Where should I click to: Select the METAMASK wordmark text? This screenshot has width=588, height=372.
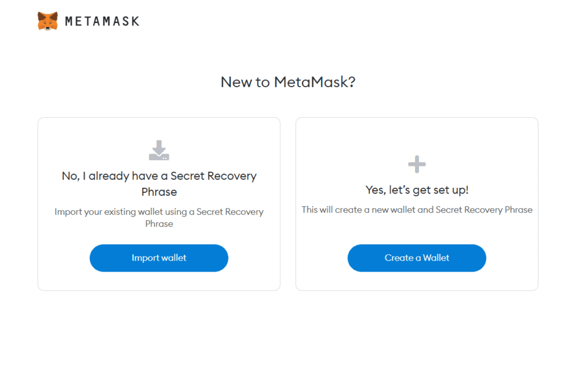[102, 21]
